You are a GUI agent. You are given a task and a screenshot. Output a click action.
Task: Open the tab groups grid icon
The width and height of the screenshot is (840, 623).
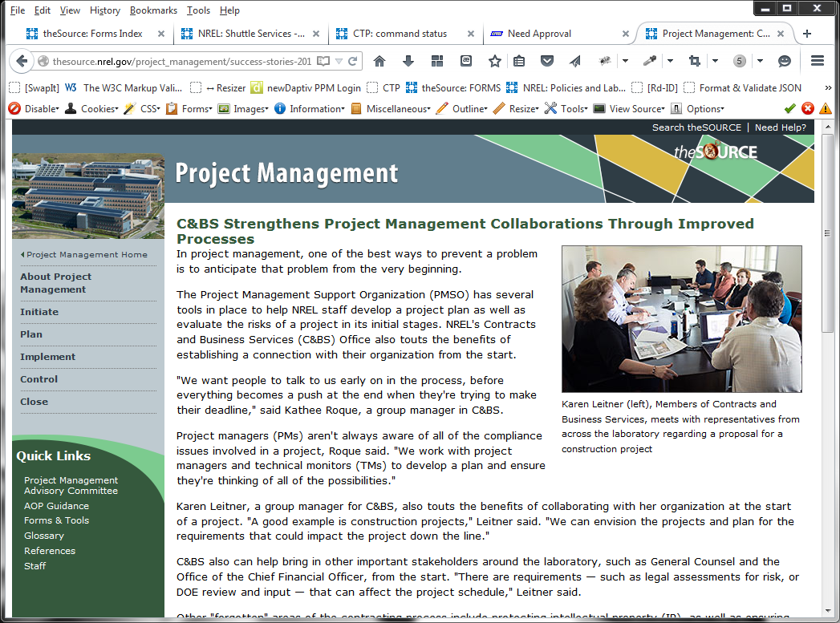[437, 61]
